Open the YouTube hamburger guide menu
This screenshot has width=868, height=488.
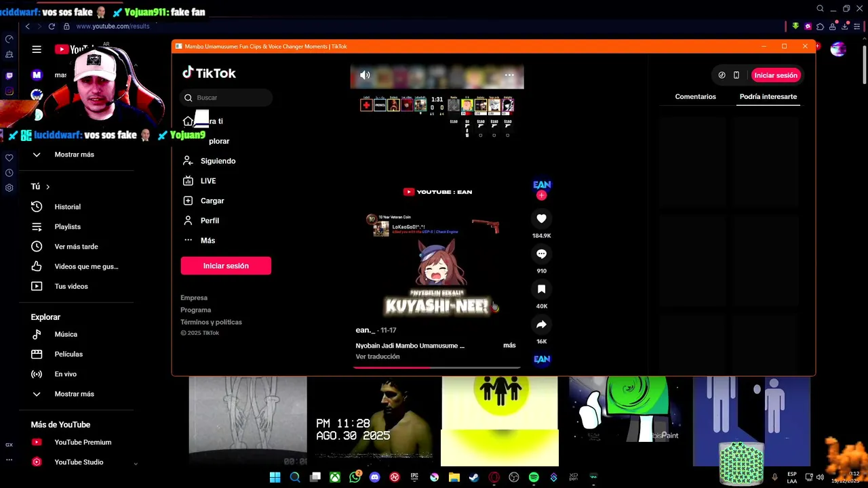coord(37,49)
